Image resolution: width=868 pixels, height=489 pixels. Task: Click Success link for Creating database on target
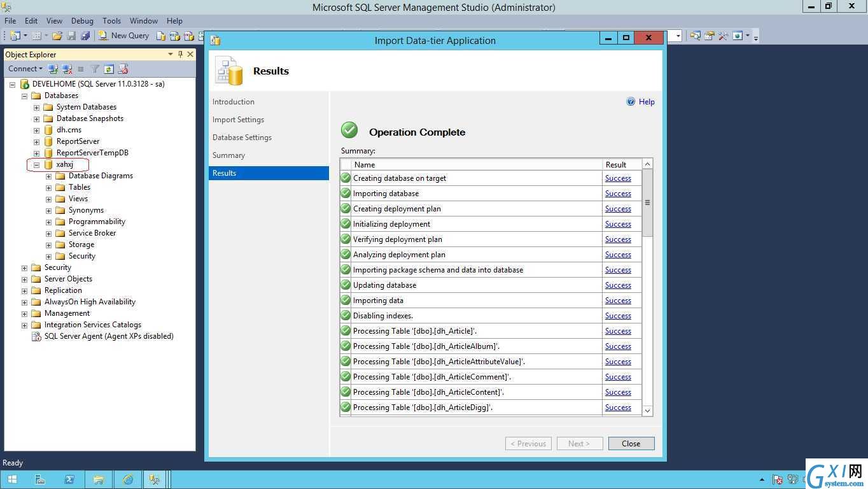[618, 178]
